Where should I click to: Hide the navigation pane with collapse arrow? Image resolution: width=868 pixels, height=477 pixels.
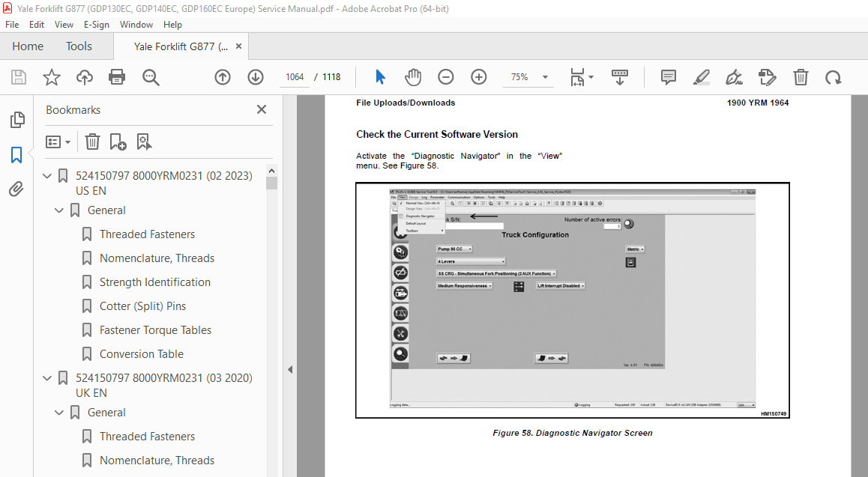[x=290, y=369]
